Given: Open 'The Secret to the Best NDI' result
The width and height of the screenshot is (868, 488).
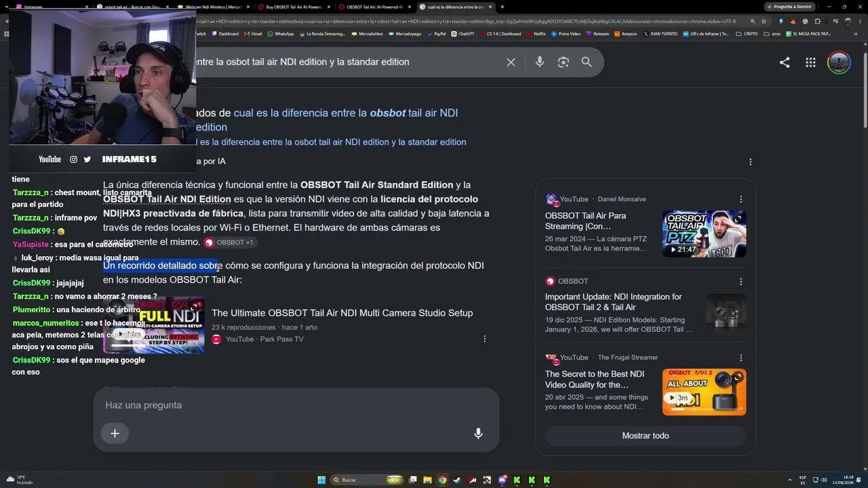Looking at the screenshot, I should click(x=595, y=380).
